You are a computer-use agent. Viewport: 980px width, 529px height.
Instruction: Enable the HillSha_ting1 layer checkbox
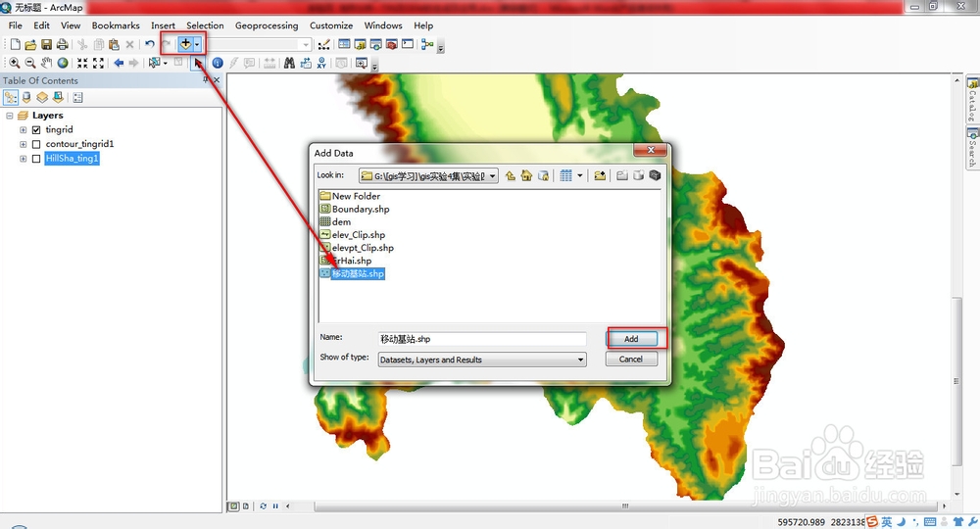click(36, 159)
